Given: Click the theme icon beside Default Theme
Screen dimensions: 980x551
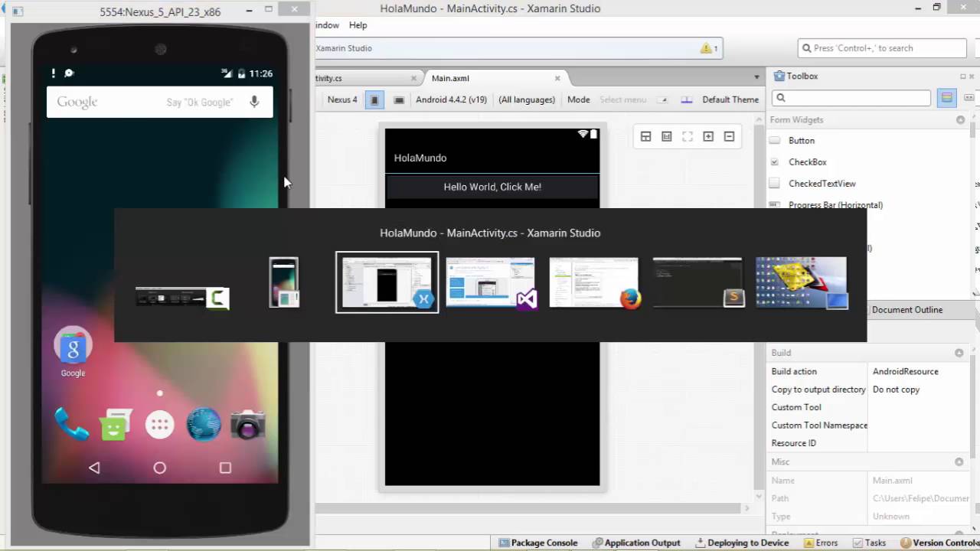Looking at the screenshot, I should pos(687,99).
